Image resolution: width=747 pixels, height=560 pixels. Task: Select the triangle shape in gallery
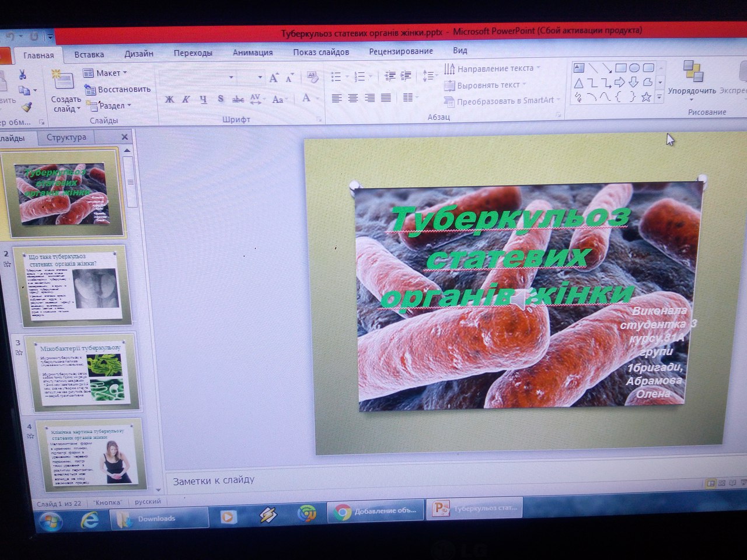(579, 83)
